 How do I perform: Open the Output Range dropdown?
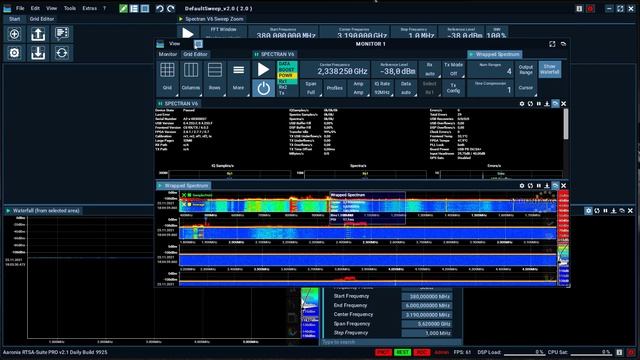tap(526, 69)
